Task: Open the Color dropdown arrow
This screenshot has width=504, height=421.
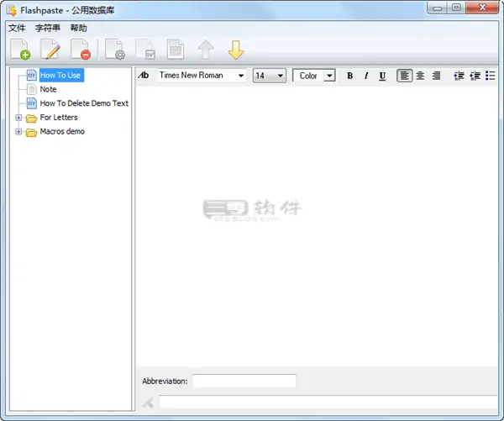Action: pyautogui.click(x=329, y=76)
